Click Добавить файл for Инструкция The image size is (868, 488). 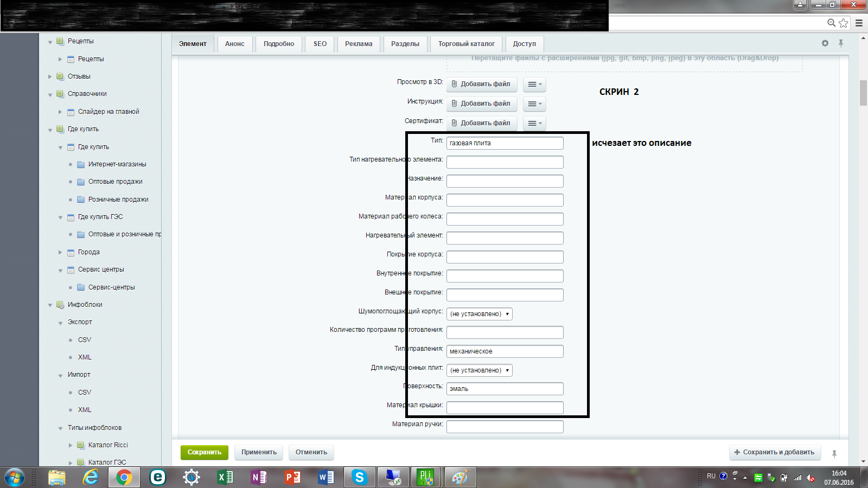[482, 104]
